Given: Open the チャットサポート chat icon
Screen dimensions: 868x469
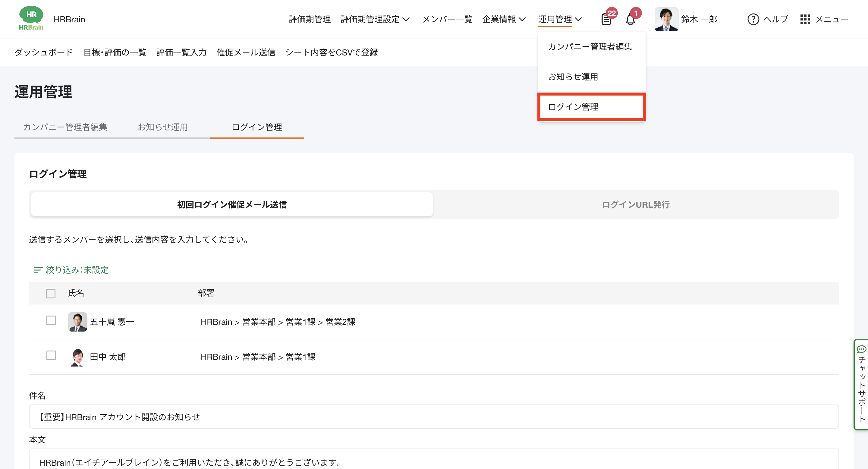Looking at the screenshot, I should pyautogui.click(x=861, y=349).
